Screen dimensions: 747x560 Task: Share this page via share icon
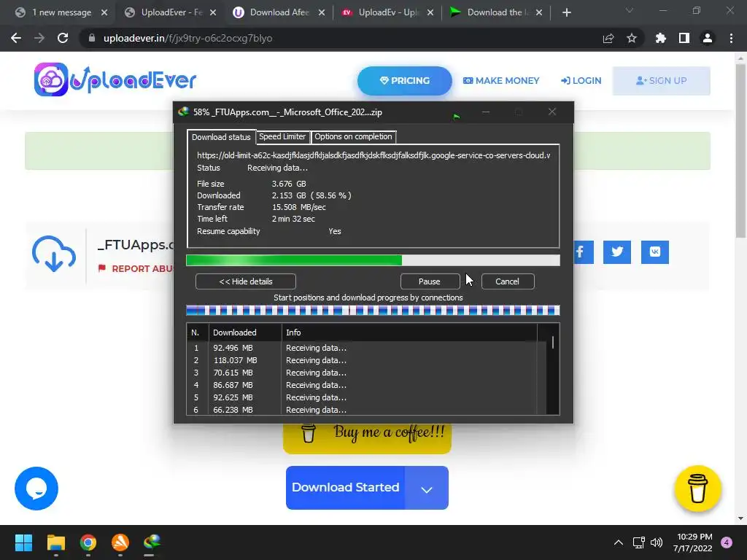(x=608, y=38)
